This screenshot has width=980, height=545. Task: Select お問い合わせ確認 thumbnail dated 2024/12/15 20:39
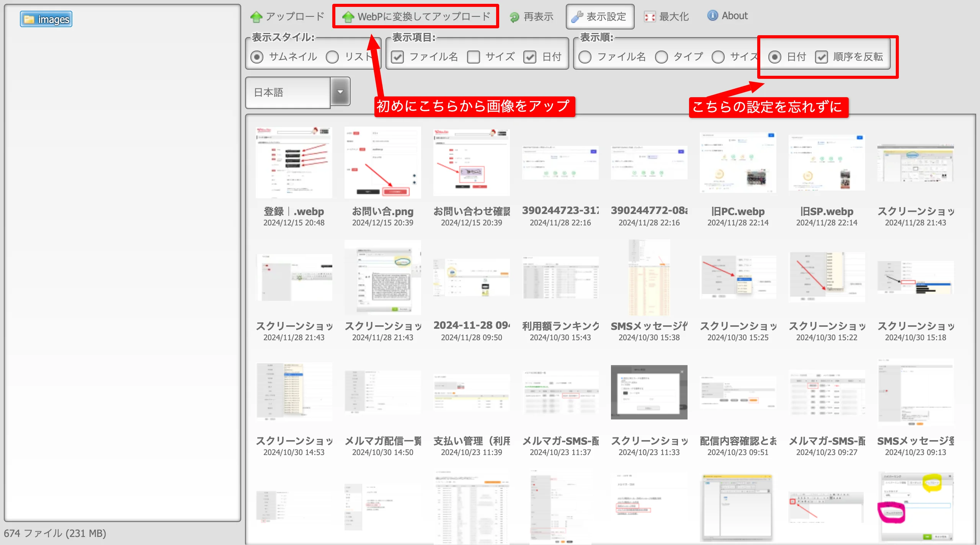point(472,162)
